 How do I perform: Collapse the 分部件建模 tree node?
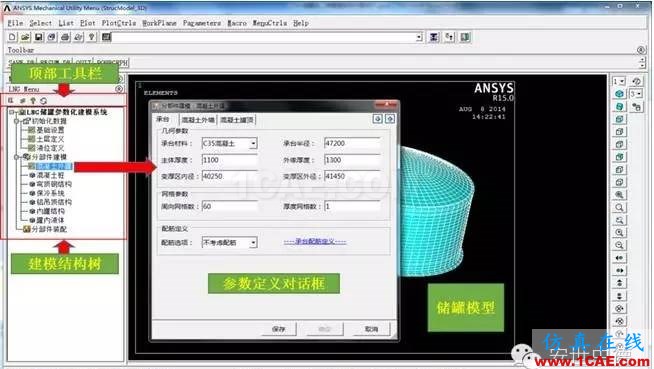(x=17, y=157)
